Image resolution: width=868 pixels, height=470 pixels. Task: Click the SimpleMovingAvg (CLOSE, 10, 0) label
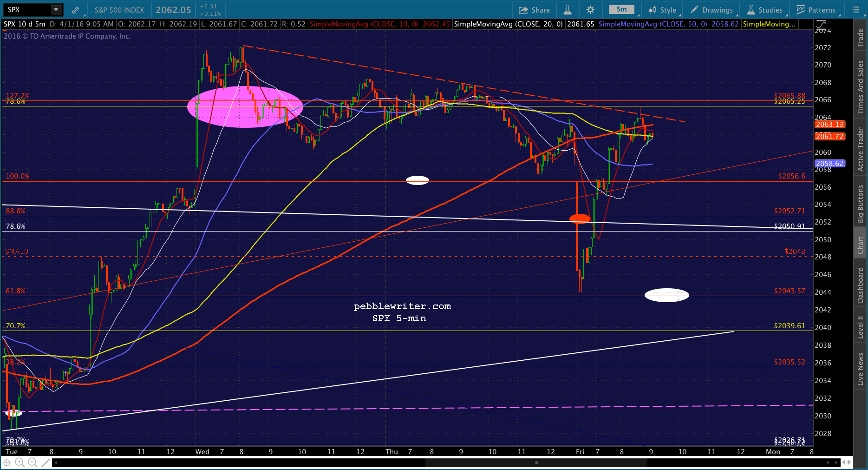pos(364,24)
